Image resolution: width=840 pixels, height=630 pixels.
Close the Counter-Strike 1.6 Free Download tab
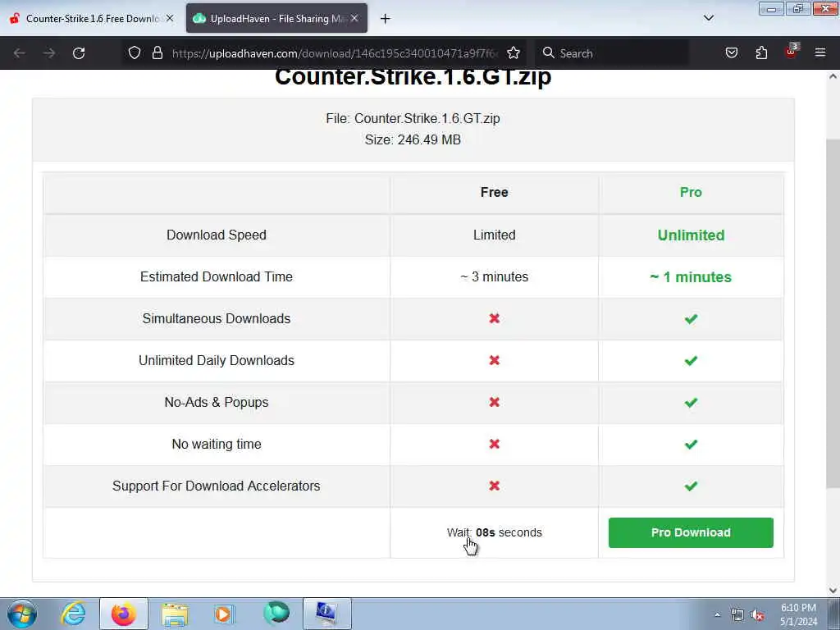click(x=170, y=18)
